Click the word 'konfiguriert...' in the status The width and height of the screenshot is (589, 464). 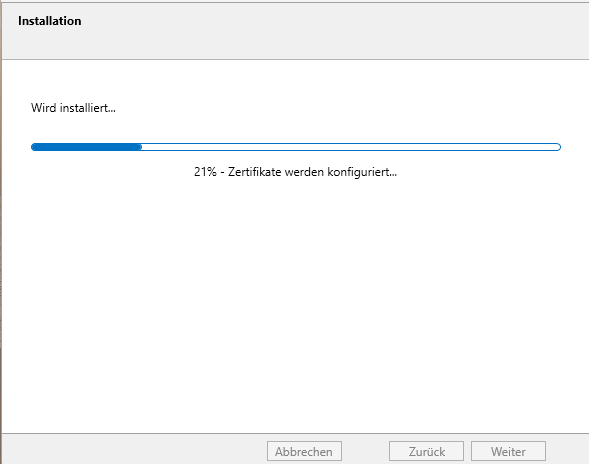(x=362, y=172)
